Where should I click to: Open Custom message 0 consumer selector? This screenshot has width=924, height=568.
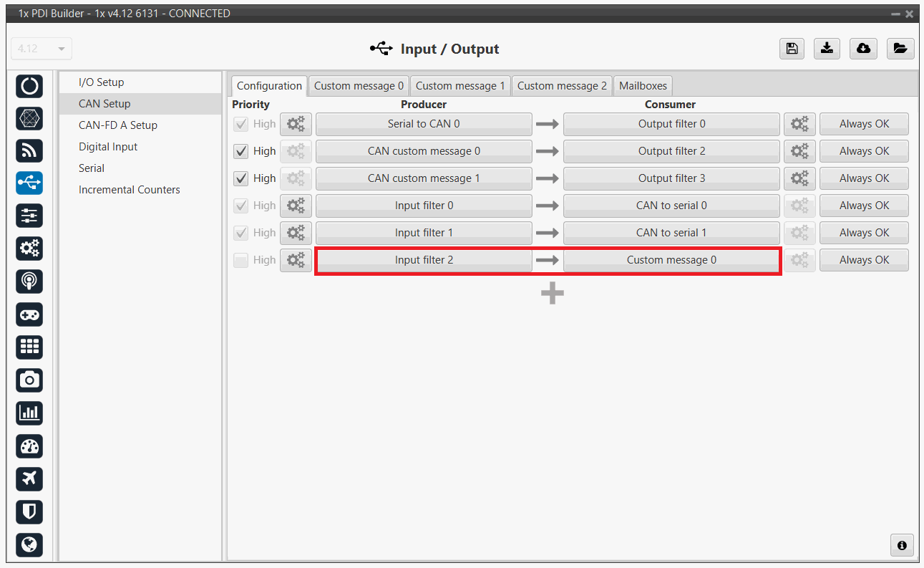[x=671, y=260]
